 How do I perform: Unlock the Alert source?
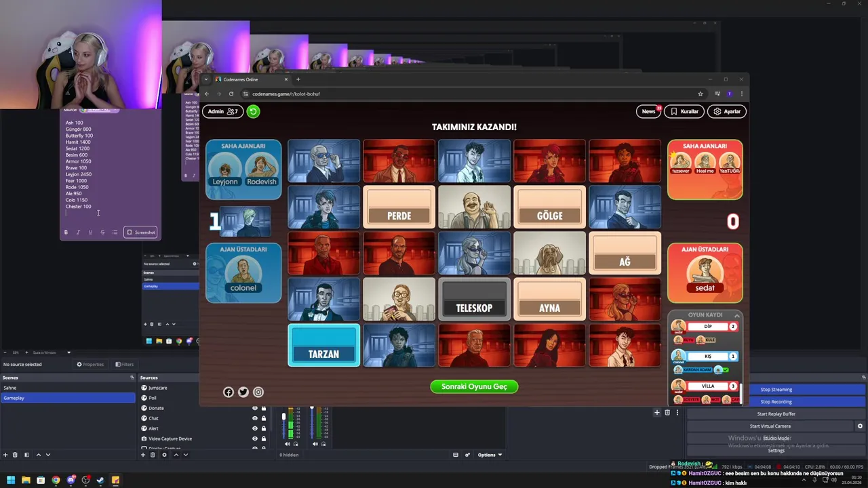pyautogui.click(x=264, y=428)
